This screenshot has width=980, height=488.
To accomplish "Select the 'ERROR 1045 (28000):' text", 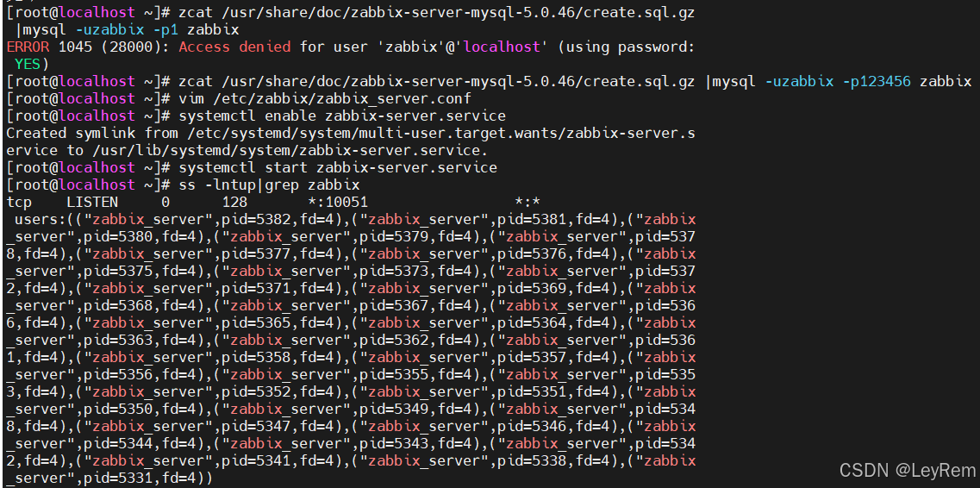I will click(x=89, y=47).
